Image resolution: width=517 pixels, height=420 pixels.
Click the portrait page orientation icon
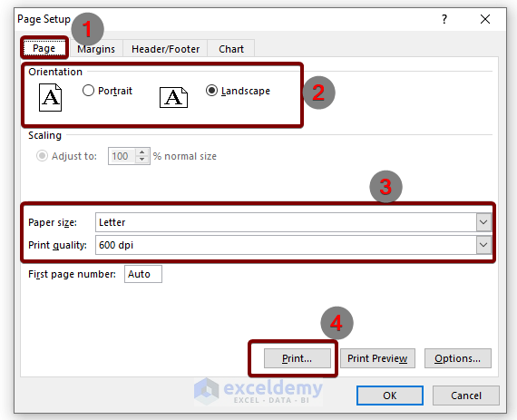(x=50, y=98)
